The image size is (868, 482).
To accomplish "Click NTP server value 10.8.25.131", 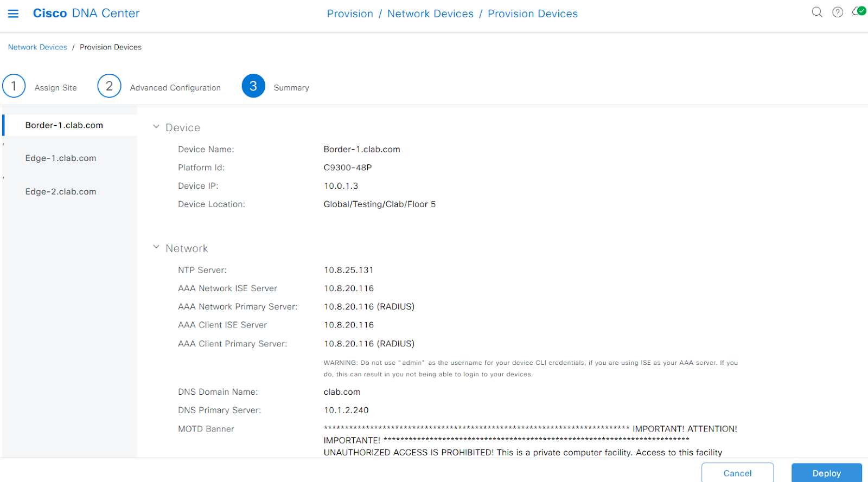I will [x=348, y=270].
